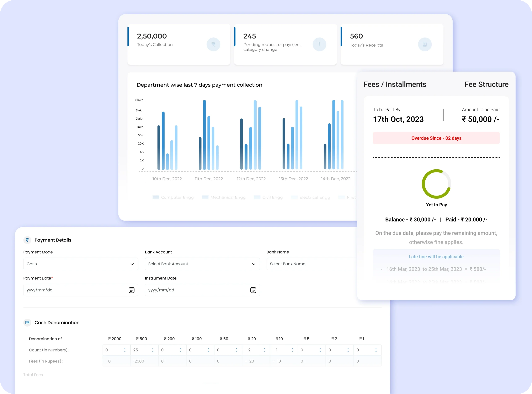The width and height of the screenshot is (532, 394).
Task: Switch to Fees / Installments tab
Action: (x=395, y=84)
